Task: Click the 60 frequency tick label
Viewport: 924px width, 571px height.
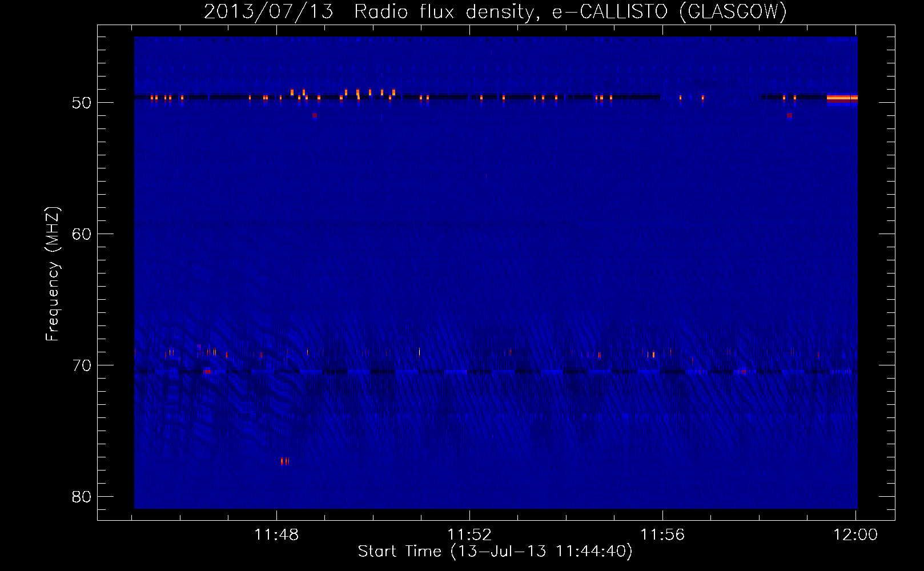Action: click(x=82, y=234)
